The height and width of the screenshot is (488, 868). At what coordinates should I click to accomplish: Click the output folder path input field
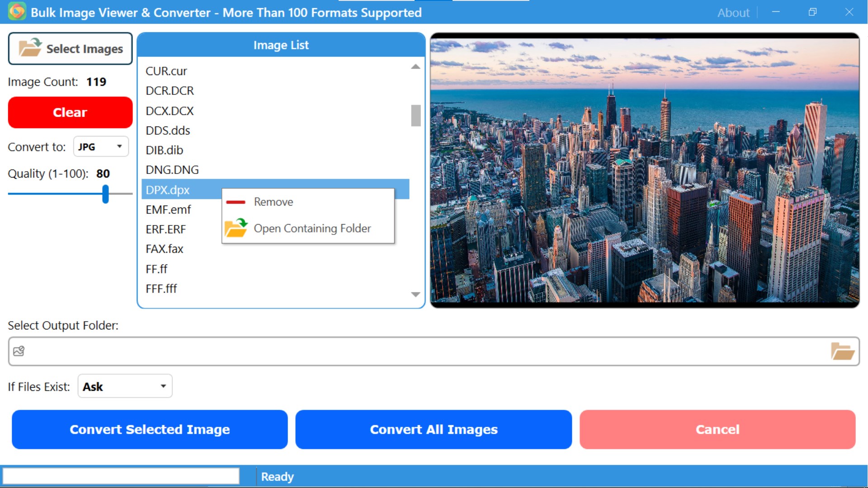[425, 352]
